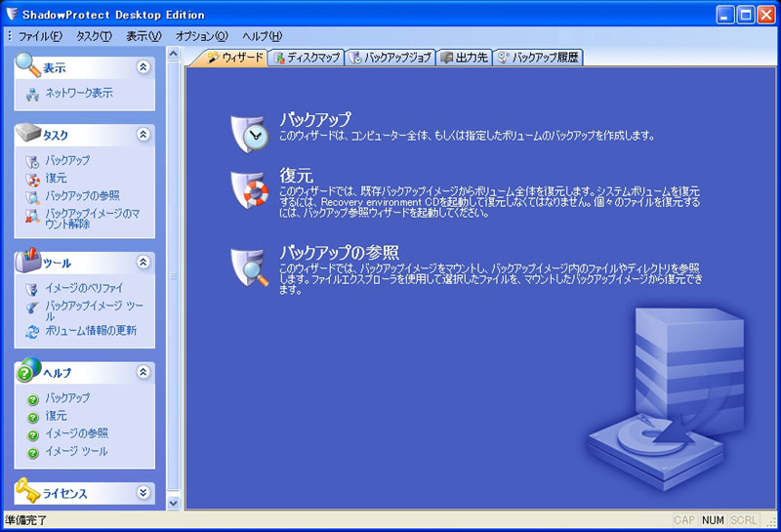Click the 準備完了 status bar text
781x532 pixels.
click(x=25, y=520)
